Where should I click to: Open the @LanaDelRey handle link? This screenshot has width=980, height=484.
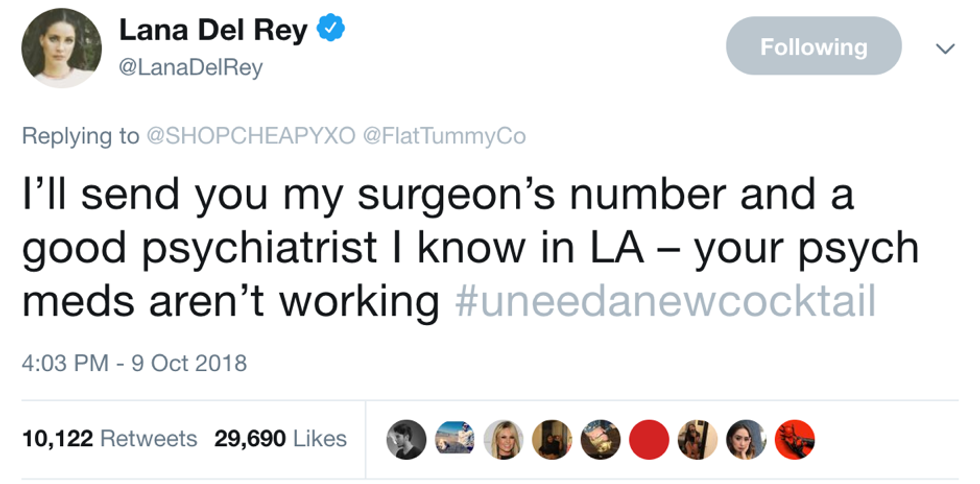pyautogui.click(x=190, y=67)
